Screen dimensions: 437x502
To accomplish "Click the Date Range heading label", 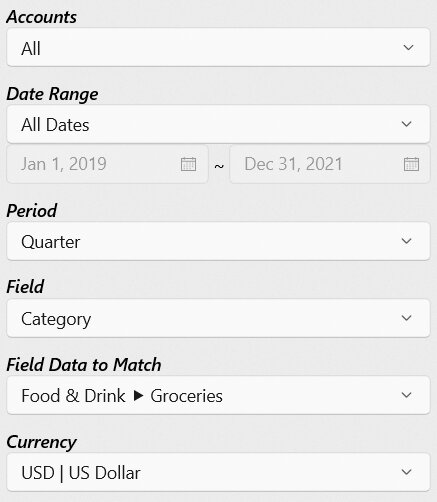I will [x=52, y=94].
